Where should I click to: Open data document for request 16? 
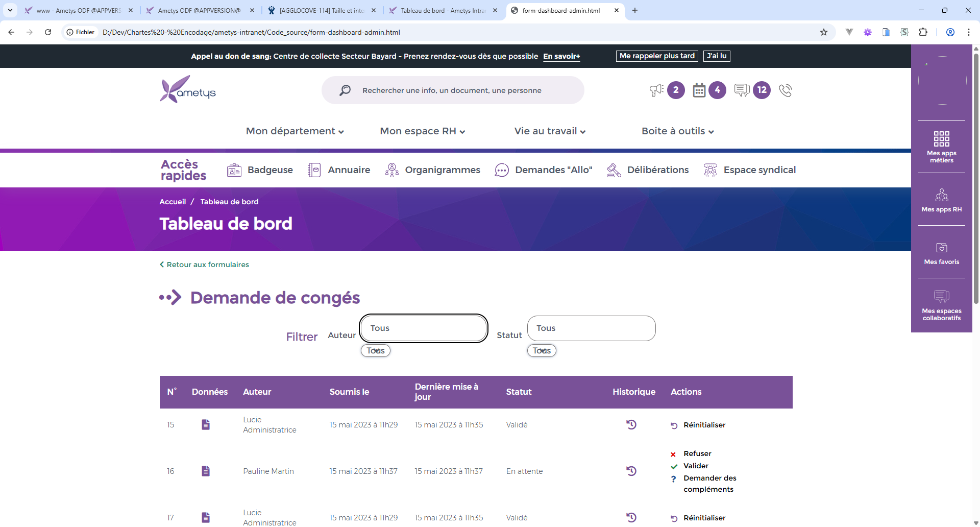click(206, 471)
